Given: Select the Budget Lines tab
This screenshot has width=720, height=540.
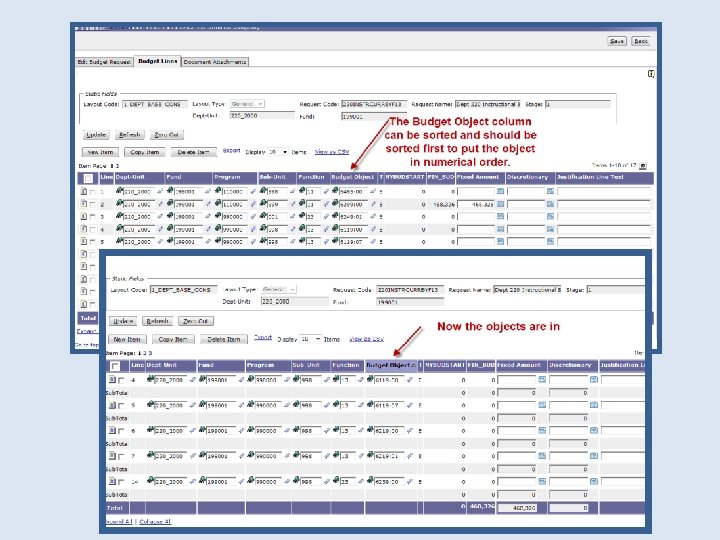Looking at the screenshot, I should click(158, 61).
